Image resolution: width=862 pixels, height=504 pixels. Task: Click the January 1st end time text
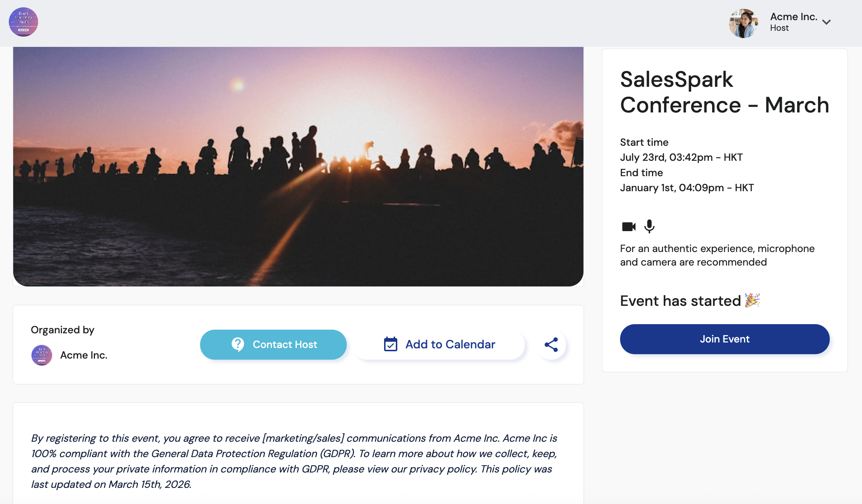[687, 188]
